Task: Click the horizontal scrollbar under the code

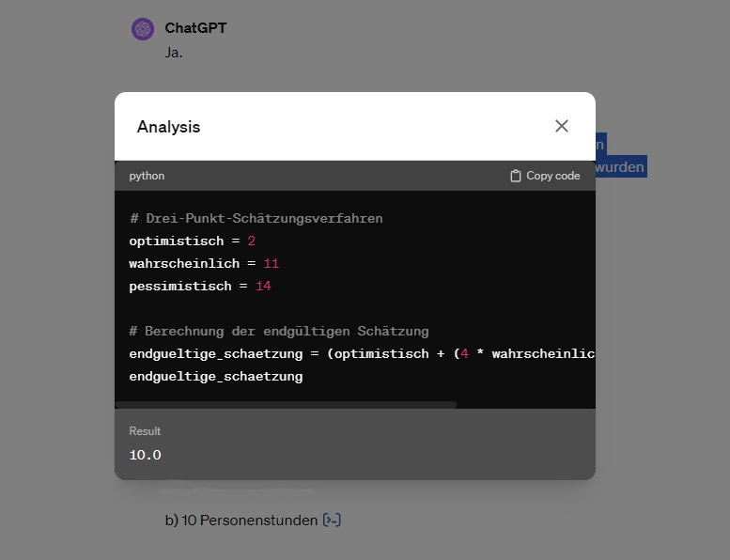Action: point(286,405)
